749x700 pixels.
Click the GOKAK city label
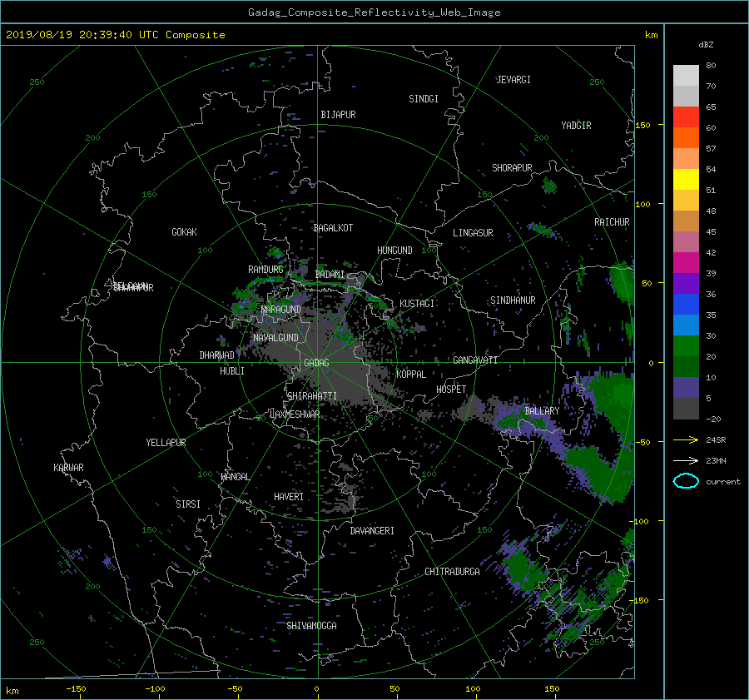[185, 232]
